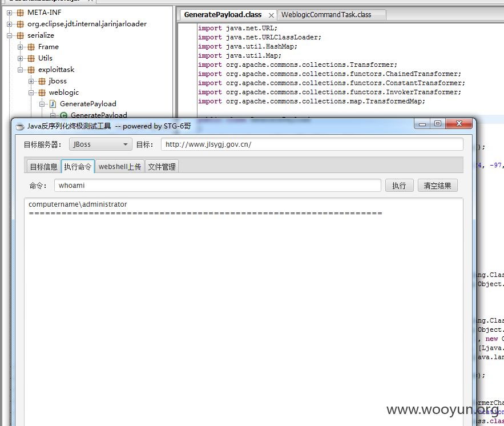Select jboss in the tree

(x=58, y=81)
